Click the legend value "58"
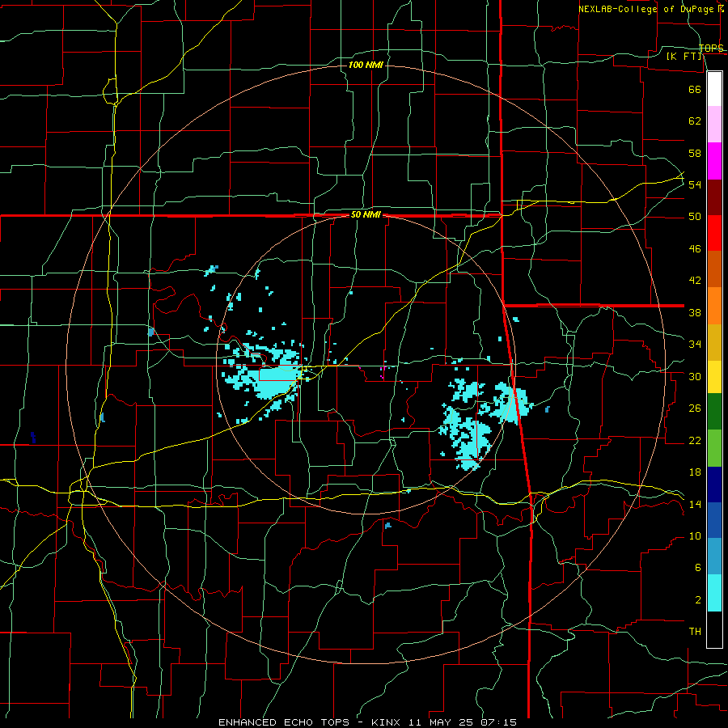This screenshot has width=728, height=728. (695, 153)
